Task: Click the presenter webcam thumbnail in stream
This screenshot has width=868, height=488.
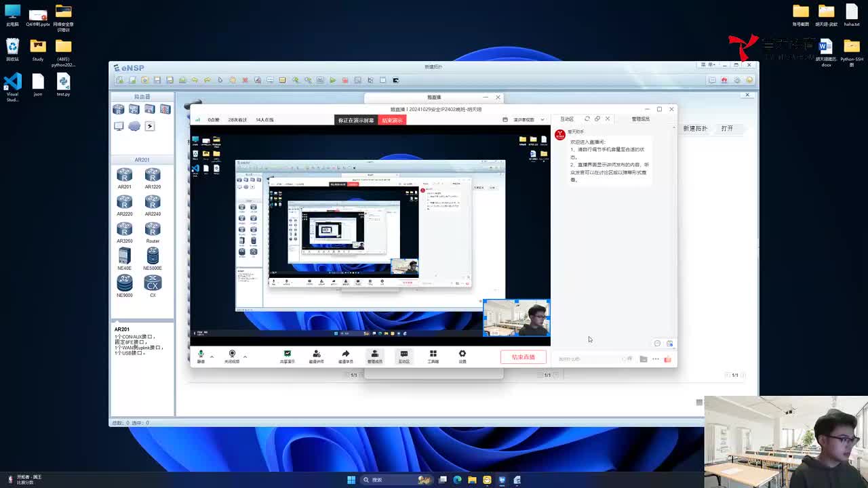Action: (517, 318)
